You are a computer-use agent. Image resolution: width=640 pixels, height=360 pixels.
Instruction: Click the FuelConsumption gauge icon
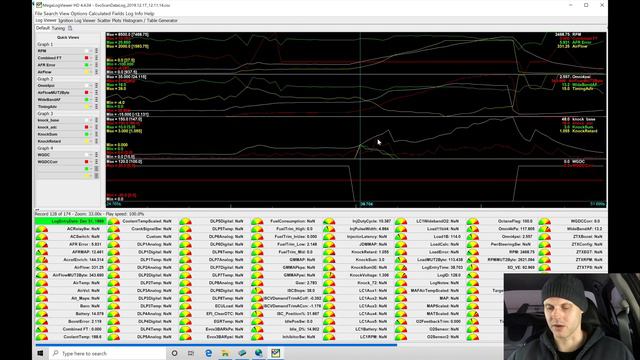coord(257,221)
